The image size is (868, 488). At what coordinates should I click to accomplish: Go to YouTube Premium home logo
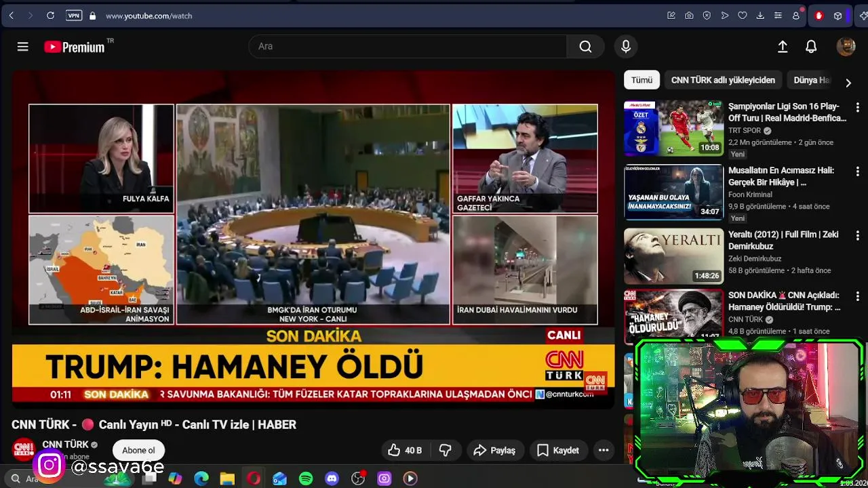[x=75, y=47]
